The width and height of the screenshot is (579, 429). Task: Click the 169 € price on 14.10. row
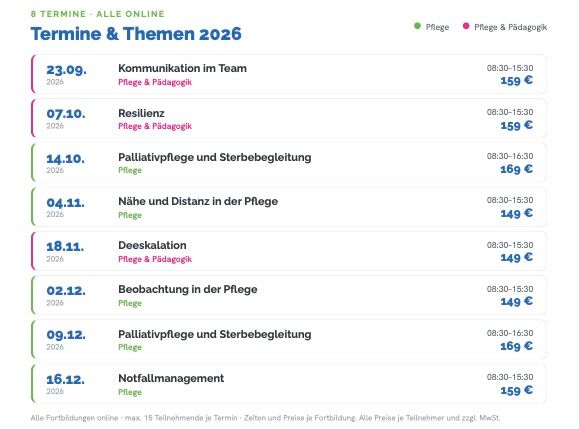[517, 169]
